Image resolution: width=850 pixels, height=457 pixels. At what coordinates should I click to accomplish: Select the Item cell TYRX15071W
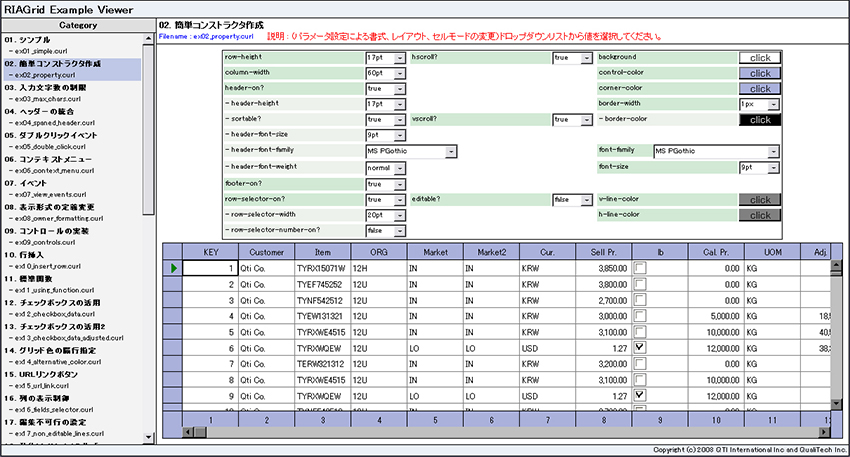321,269
